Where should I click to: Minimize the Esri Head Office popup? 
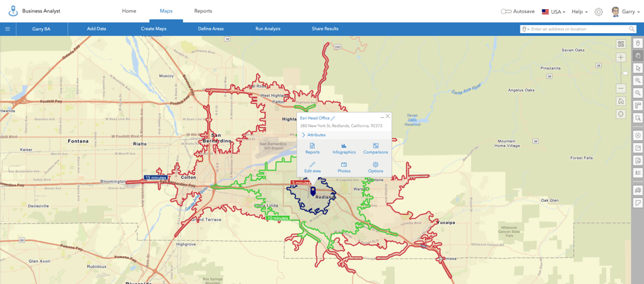(382, 117)
